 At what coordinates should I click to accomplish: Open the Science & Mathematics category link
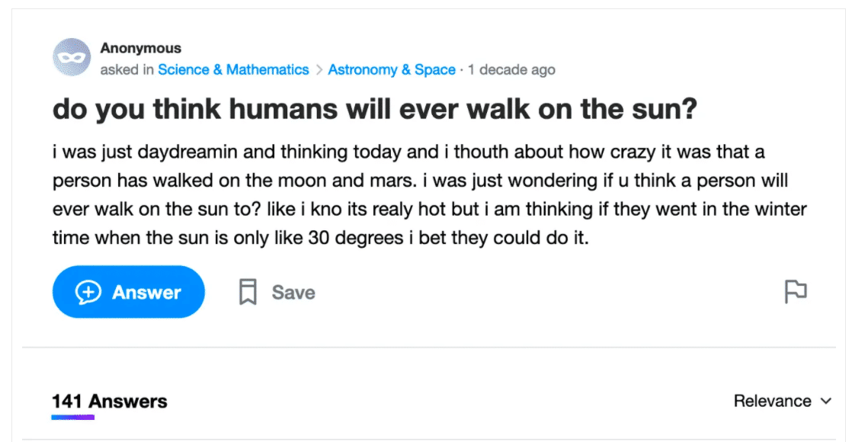[x=233, y=70]
